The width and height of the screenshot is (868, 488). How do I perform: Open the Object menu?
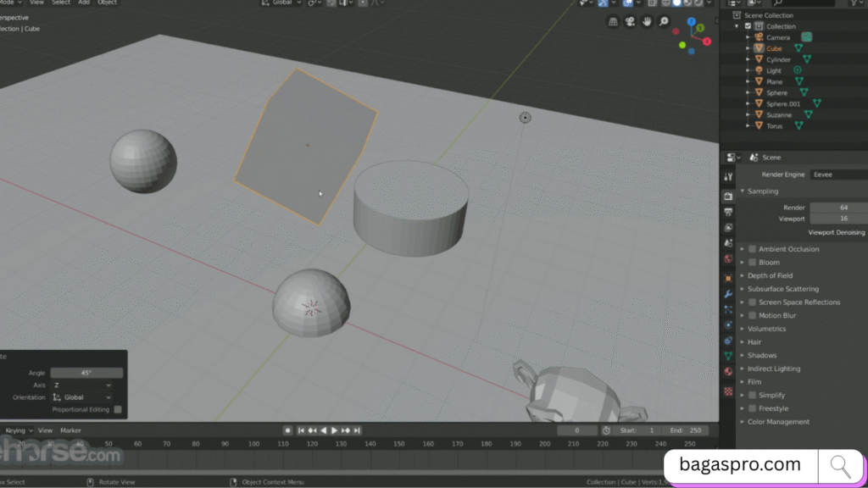click(x=108, y=3)
